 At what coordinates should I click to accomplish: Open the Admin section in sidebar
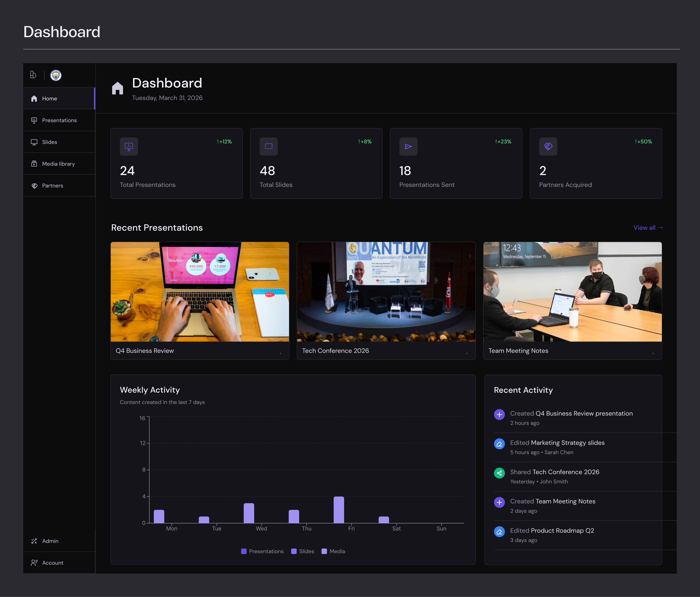(50, 541)
